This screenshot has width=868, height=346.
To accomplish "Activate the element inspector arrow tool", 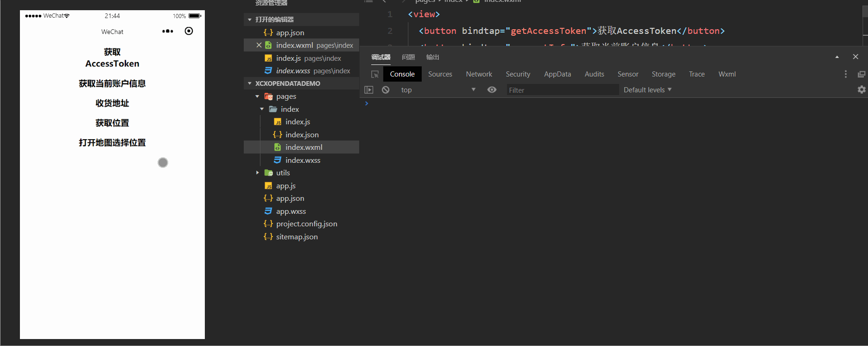I will (x=375, y=74).
